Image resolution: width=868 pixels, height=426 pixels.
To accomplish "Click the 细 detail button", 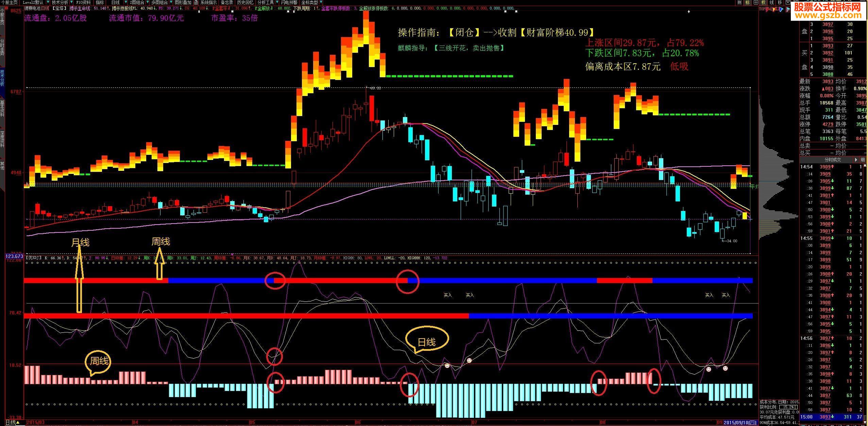I will [863, 160].
